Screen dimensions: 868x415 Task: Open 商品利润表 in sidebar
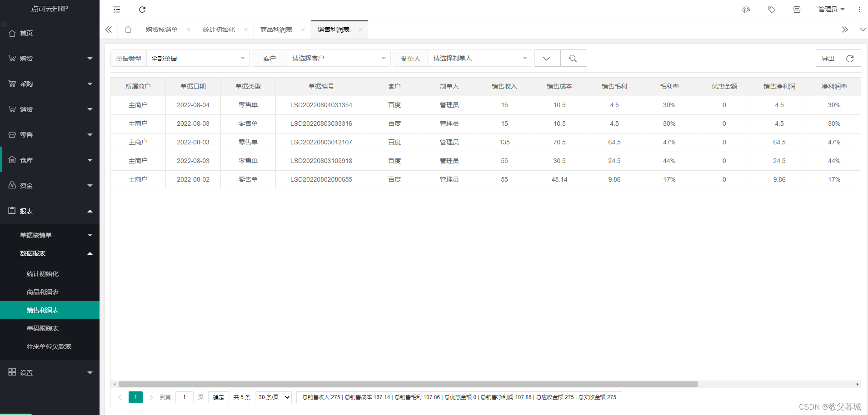point(50,292)
